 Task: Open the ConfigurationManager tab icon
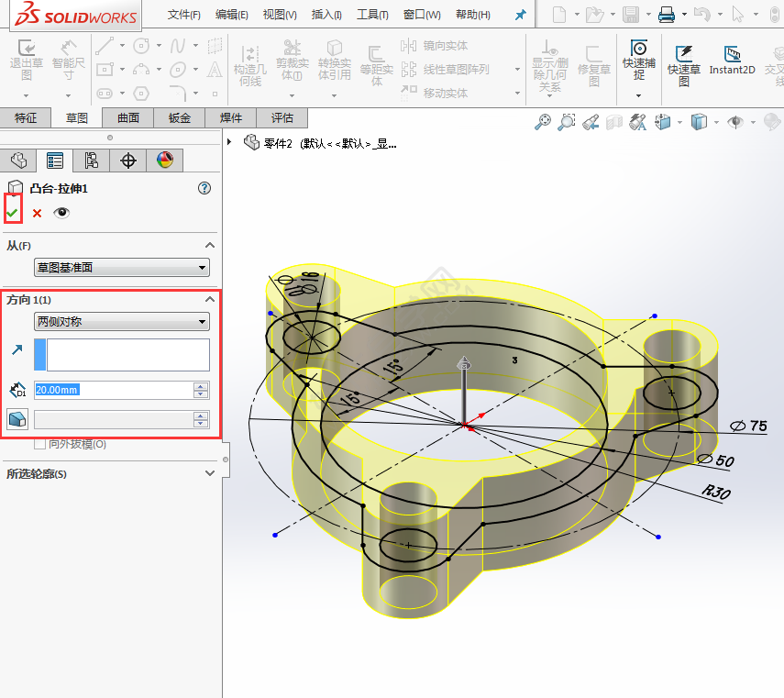click(x=91, y=161)
